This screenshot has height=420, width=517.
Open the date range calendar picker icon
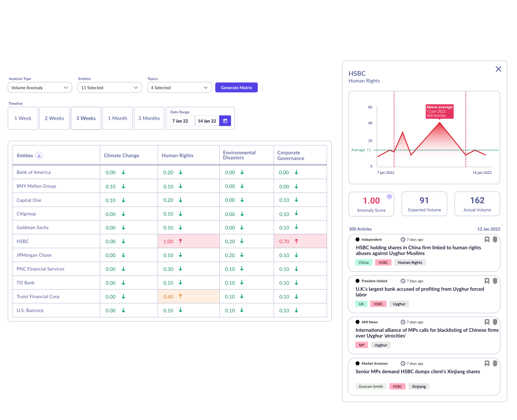tap(225, 121)
